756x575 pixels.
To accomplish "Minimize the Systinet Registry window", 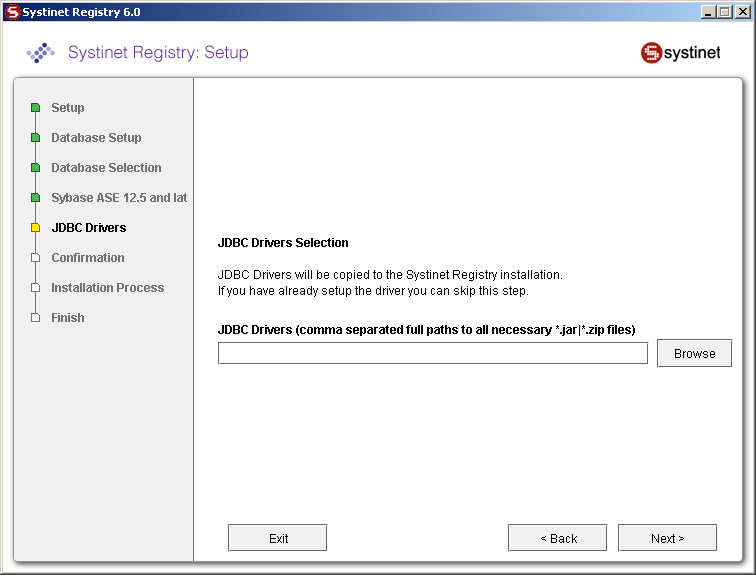I will pyautogui.click(x=707, y=12).
